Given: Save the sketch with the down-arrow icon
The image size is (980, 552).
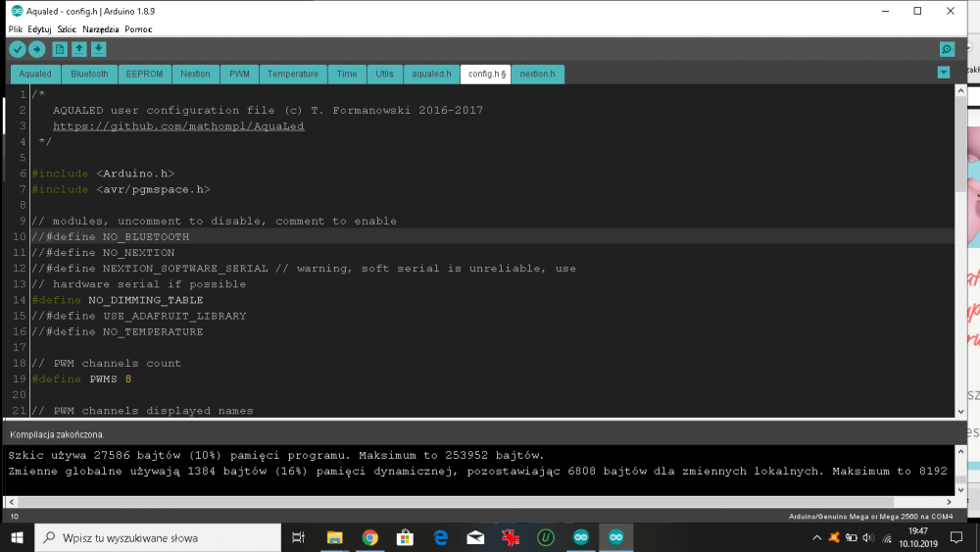Looking at the screenshot, I should [99, 49].
